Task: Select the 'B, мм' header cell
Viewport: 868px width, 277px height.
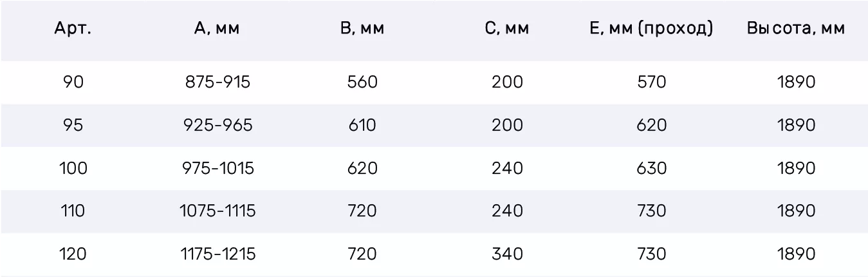Action: click(x=362, y=29)
